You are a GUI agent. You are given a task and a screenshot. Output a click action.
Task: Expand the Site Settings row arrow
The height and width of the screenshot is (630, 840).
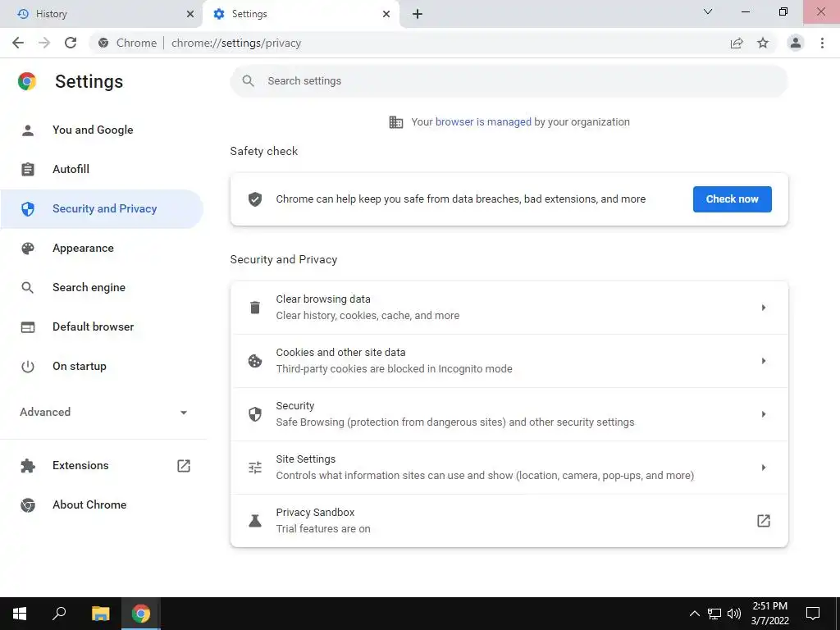pyautogui.click(x=764, y=468)
